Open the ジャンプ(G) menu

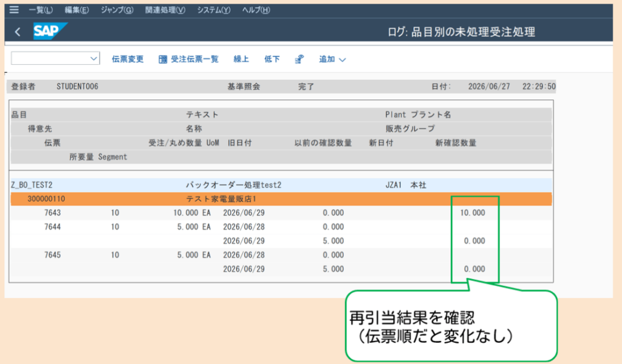117,10
